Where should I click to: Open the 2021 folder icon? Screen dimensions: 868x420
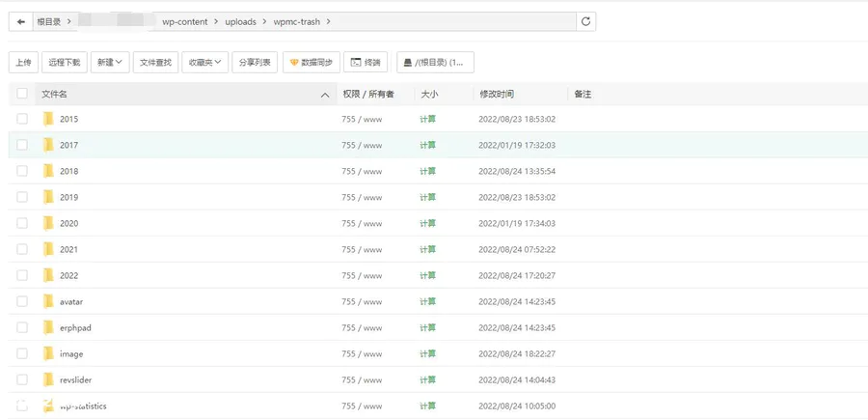(x=48, y=249)
